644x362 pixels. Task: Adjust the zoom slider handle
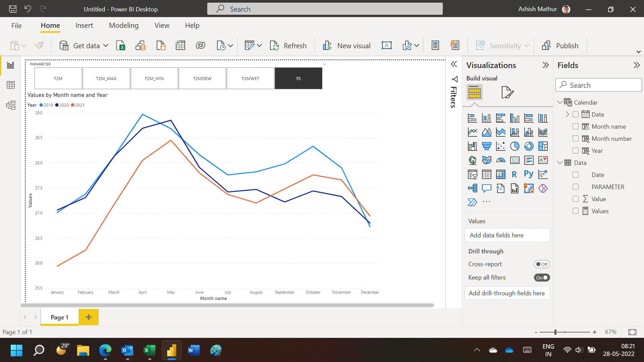[x=555, y=332]
